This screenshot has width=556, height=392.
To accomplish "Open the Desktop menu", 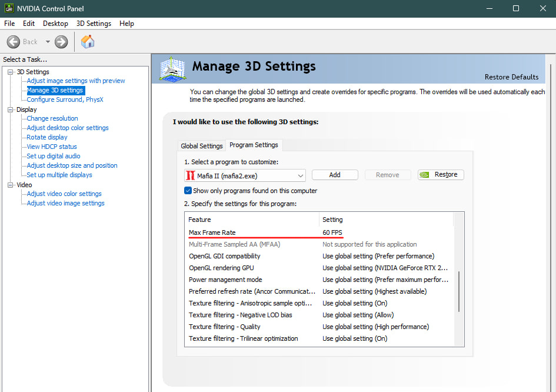I will pyautogui.click(x=55, y=24).
